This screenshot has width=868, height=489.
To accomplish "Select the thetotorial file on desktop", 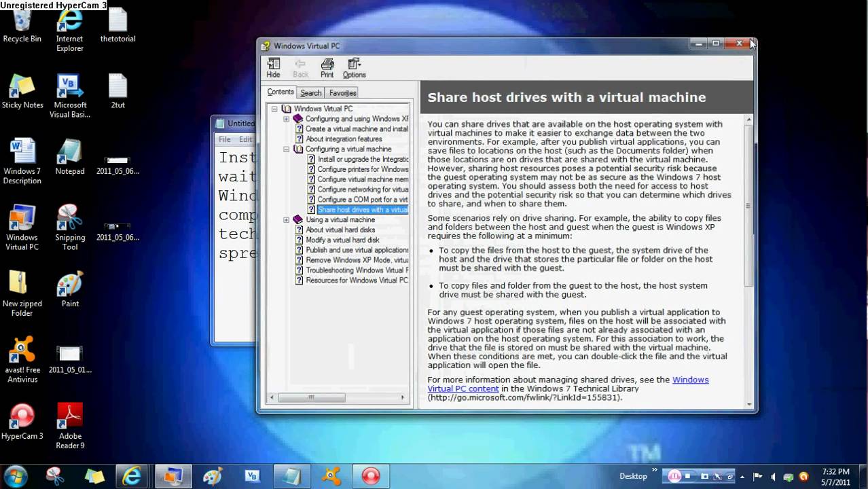I will (117, 26).
